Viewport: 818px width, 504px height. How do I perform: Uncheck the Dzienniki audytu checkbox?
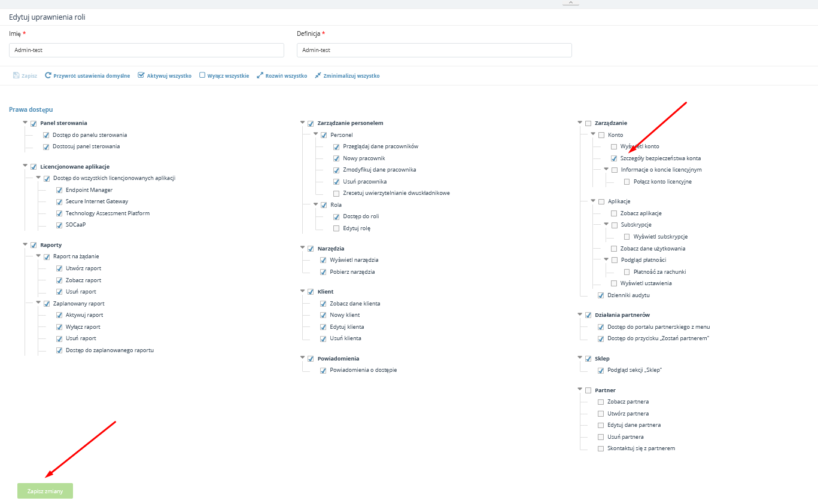(601, 295)
